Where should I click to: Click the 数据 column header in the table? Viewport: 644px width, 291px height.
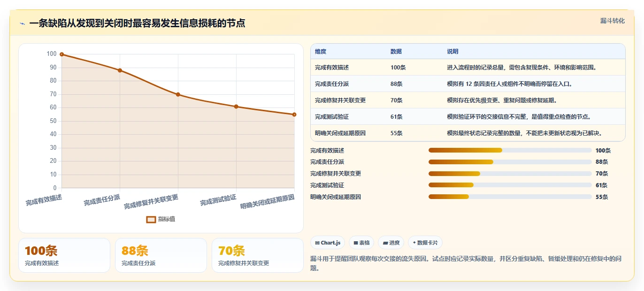coord(396,52)
